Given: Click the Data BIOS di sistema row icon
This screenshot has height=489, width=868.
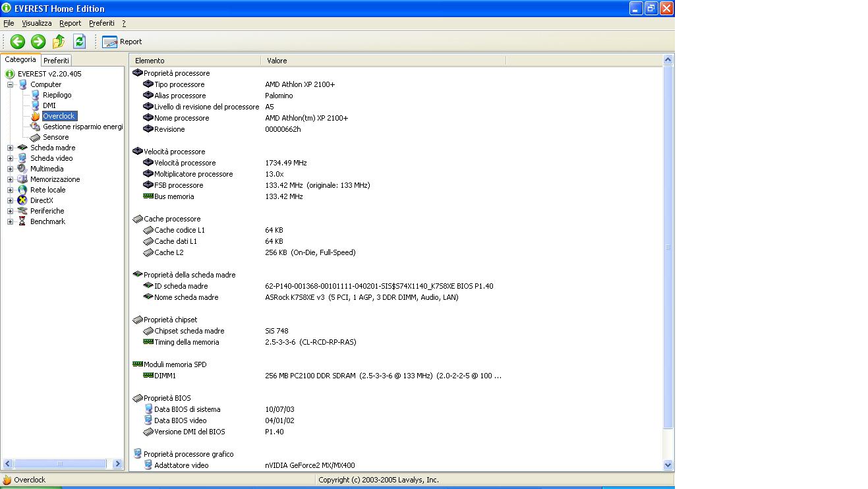Looking at the screenshot, I should pyautogui.click(x=148, y=409).
